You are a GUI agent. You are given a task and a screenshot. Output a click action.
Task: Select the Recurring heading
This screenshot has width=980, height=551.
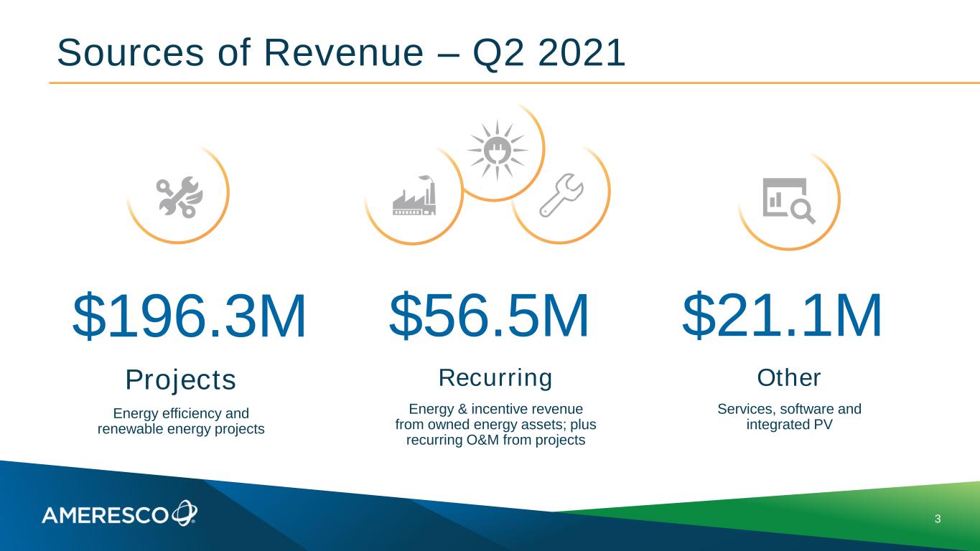pos(495,377)
